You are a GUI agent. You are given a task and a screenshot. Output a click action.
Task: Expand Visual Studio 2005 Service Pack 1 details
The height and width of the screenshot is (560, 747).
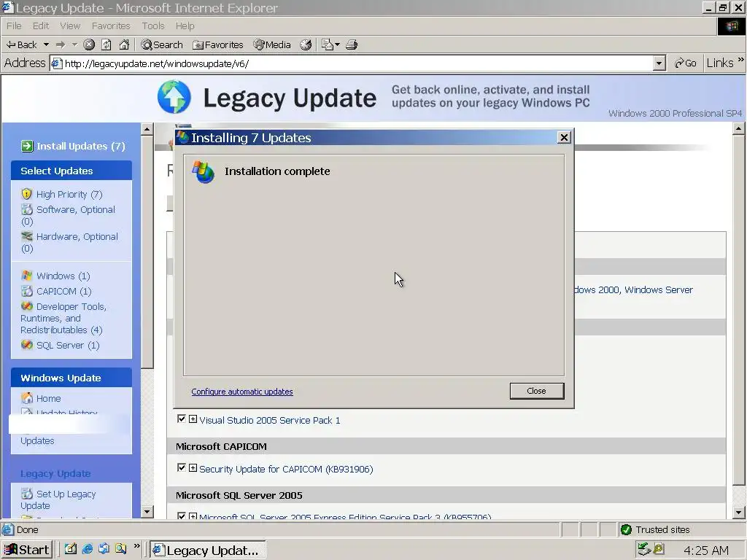pos(193,419)
